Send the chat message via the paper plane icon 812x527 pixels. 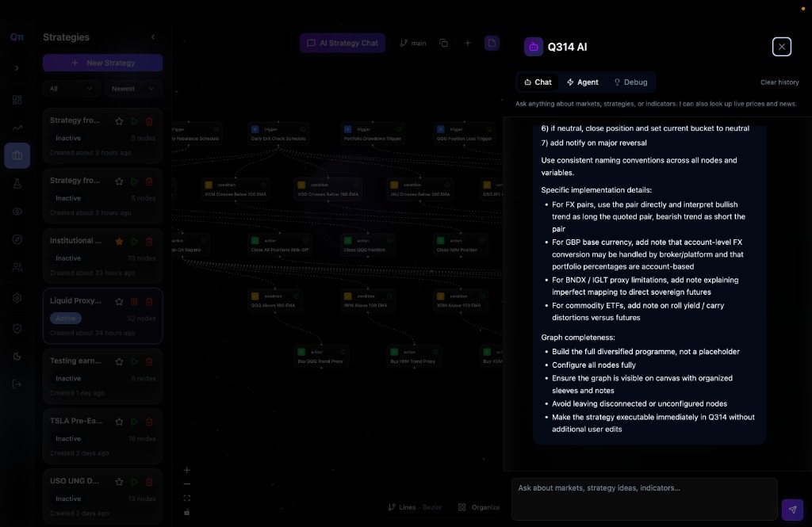point(792,510)
